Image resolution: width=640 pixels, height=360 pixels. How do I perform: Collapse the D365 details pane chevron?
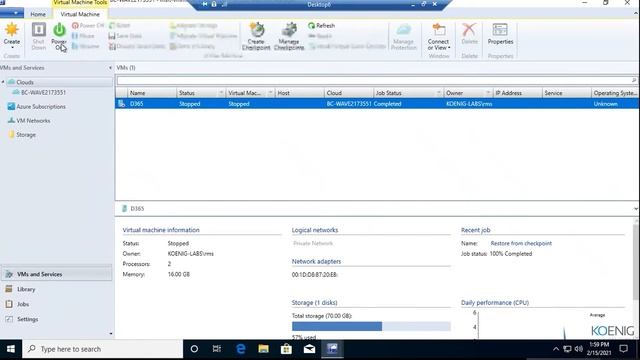tap(636, 209)
